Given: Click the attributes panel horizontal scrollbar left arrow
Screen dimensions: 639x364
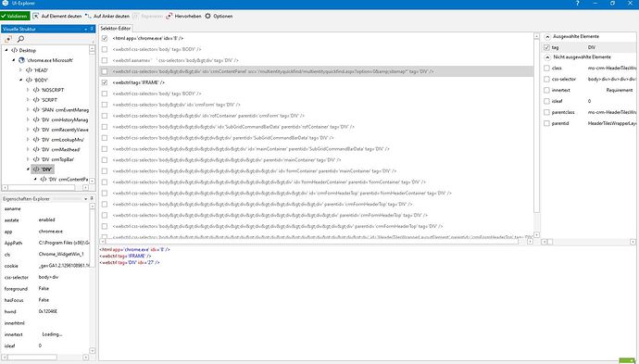Looking at the screenshot, I should pos(544,242).
